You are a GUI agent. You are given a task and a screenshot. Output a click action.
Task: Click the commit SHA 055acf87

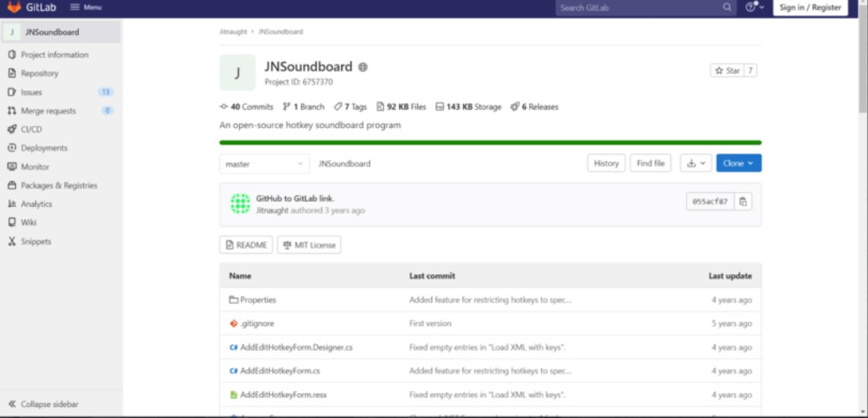point(710,202)
